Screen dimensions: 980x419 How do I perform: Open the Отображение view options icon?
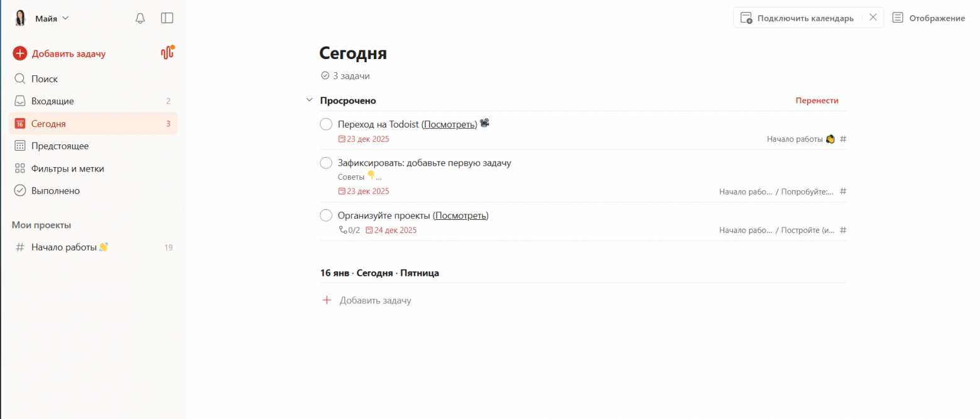(898, 18)
